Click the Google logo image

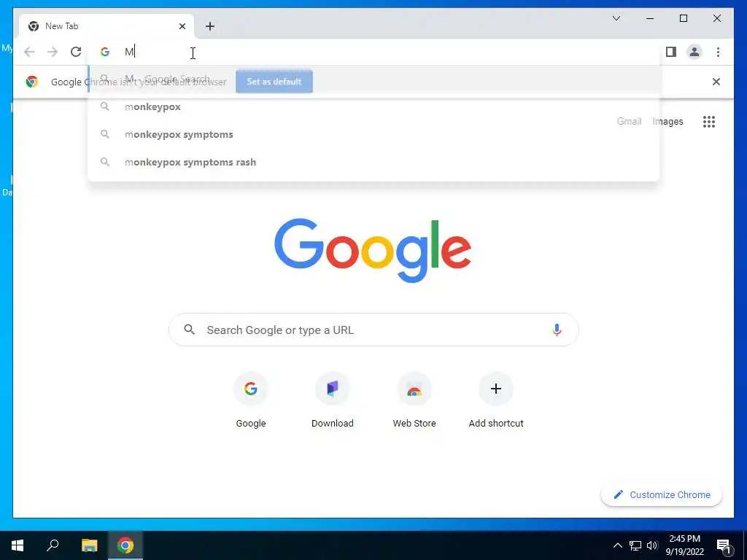tap(373, 251)
